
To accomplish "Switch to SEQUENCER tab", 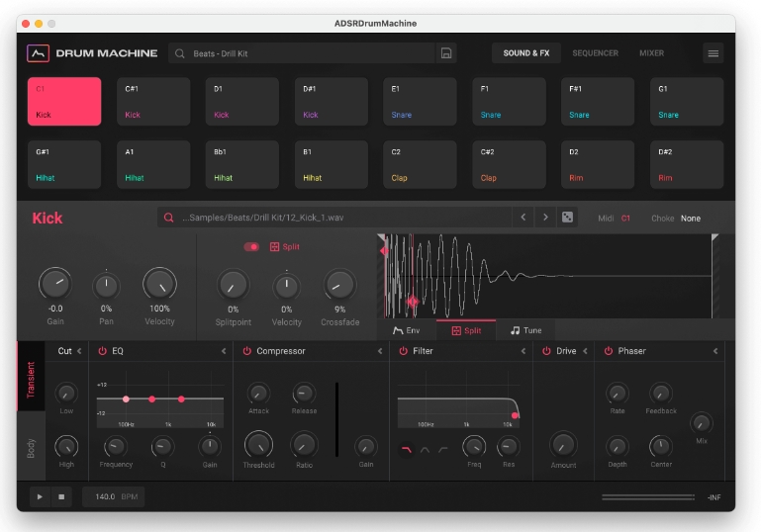I will [595, 53].
